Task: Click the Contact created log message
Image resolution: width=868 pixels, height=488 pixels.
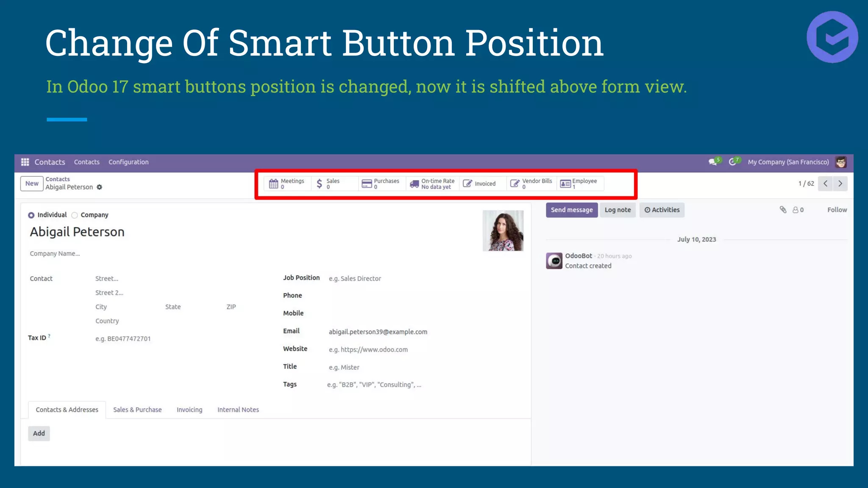Action: click(x=588, y=266)
